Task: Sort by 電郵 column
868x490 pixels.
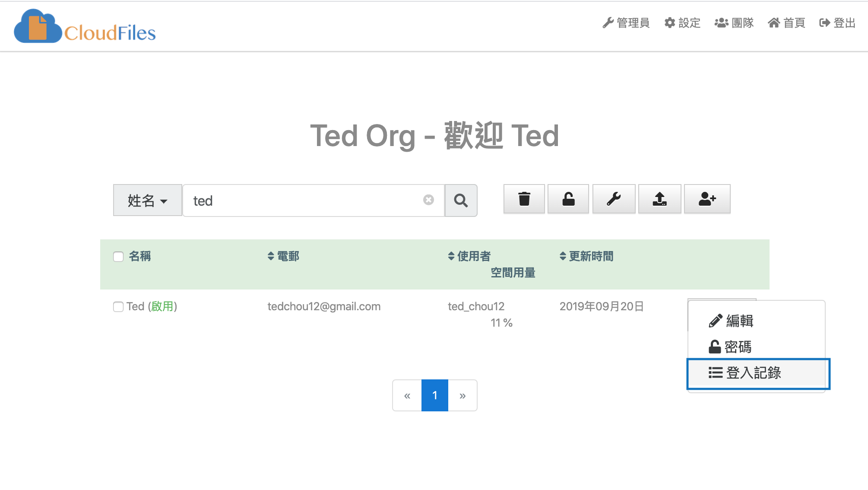Action: point(283,256)
